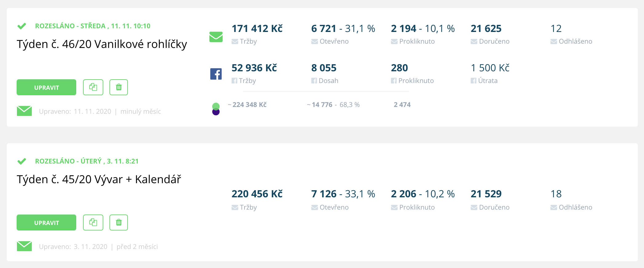Click the Facebook channel icon
This screenshot has height=268, width=644.
pyautogui.click(x=216, y=74)
